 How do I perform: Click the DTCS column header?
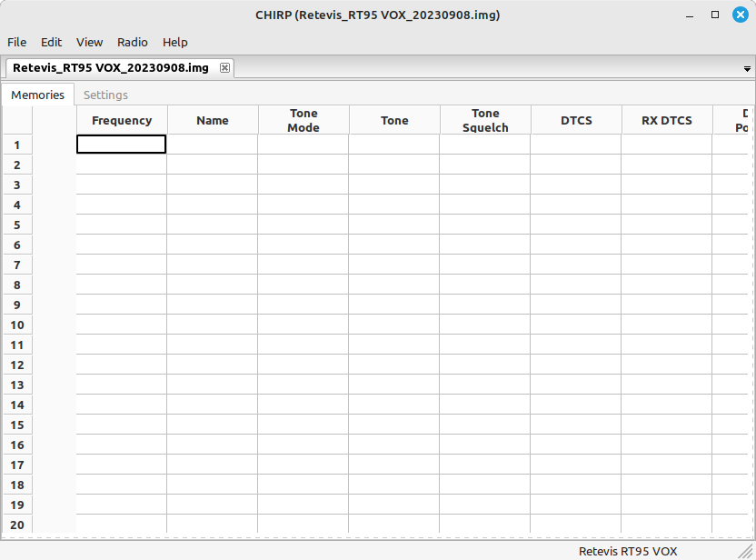coord(576,120)
